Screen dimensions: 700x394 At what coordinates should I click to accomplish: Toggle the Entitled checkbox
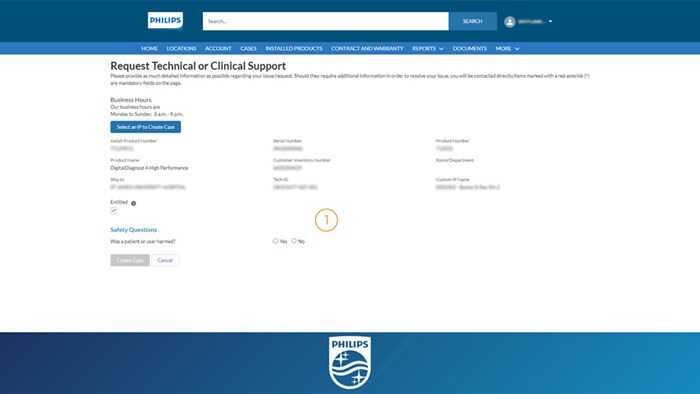pyautogui.click(x=114, y=211)
